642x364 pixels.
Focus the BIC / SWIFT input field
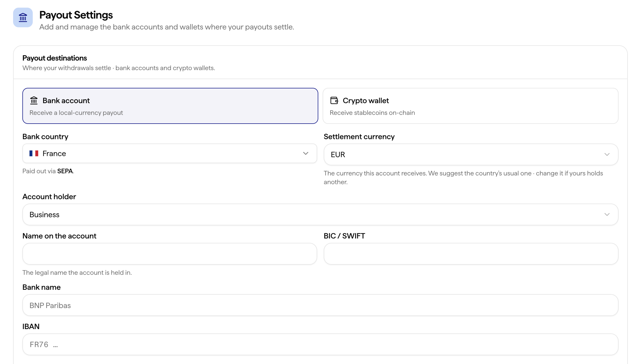[x=471, y=254]
